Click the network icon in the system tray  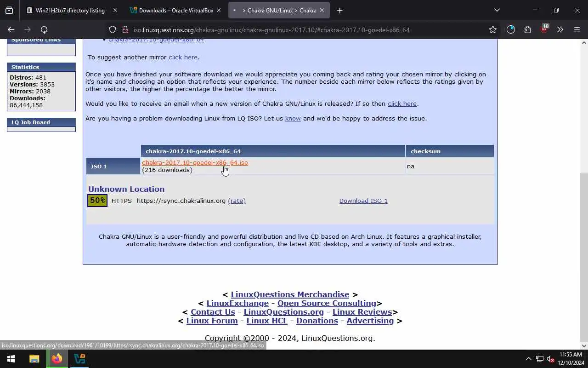click(540, 359)
